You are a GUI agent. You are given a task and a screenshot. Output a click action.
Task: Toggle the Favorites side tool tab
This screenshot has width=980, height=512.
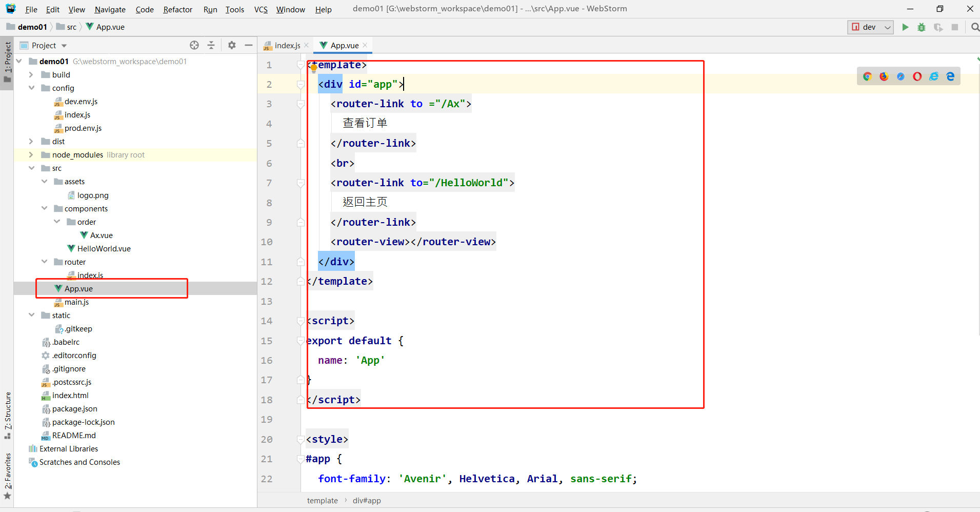click(x=7, y=476)
